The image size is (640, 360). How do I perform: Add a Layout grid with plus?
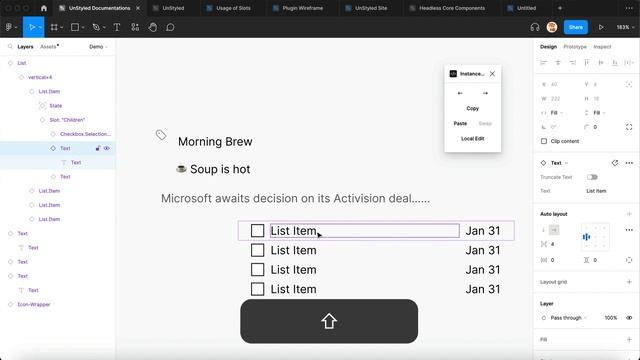pos(629,282)
